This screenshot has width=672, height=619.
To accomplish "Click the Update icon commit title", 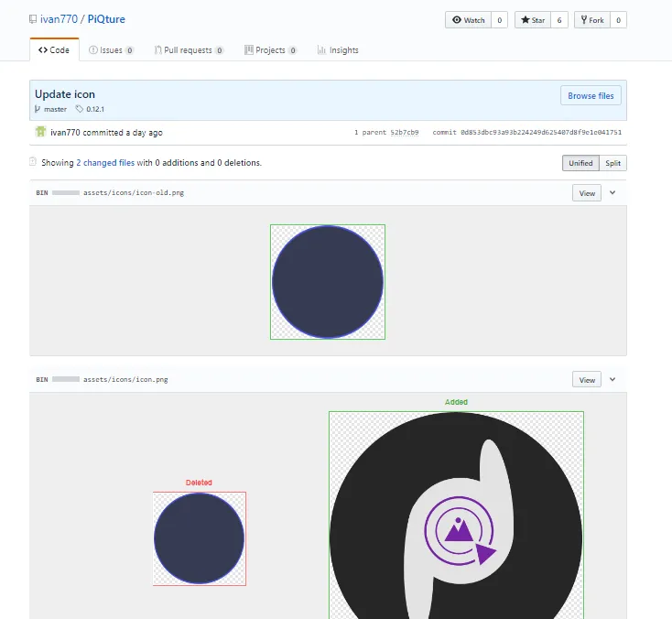I will click(65, 94).
